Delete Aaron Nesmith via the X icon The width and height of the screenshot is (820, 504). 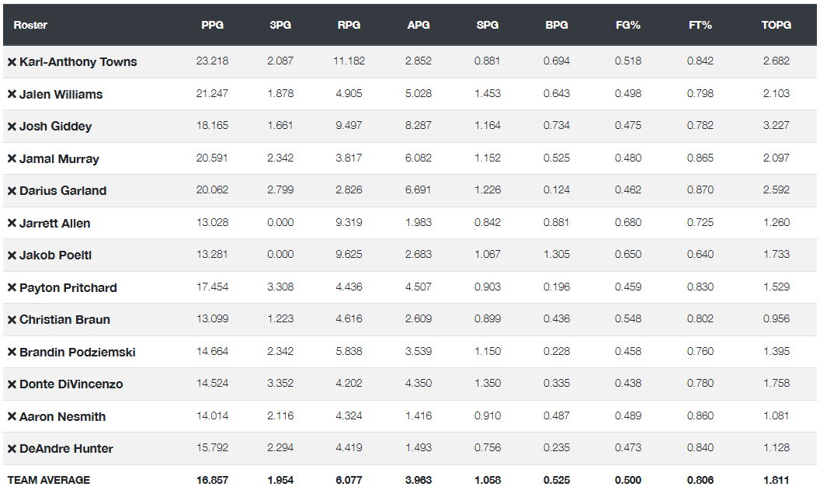pos(12,417)
